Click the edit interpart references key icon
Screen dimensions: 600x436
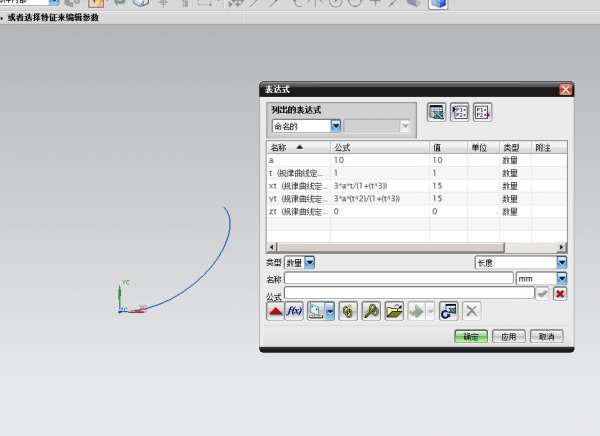tap(371, 311)
